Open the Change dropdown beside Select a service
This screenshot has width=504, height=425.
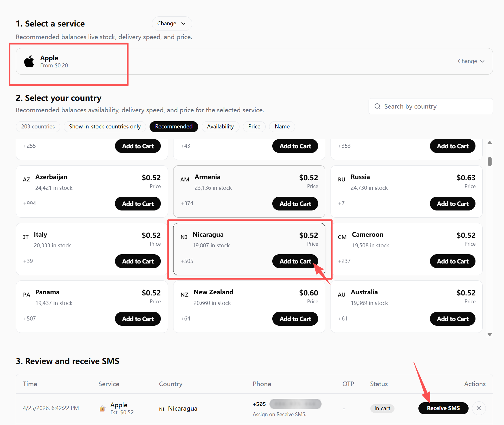pyautogui.click(x=172, y=24)
